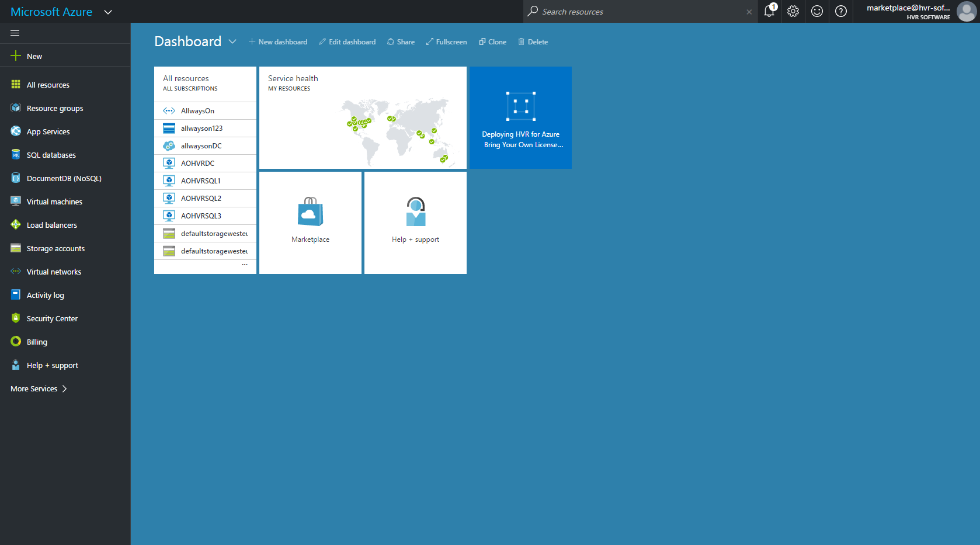Click the user account avatar
This screenshot has width=980, height=545.
pyautogui.click(x=967, y=11)
